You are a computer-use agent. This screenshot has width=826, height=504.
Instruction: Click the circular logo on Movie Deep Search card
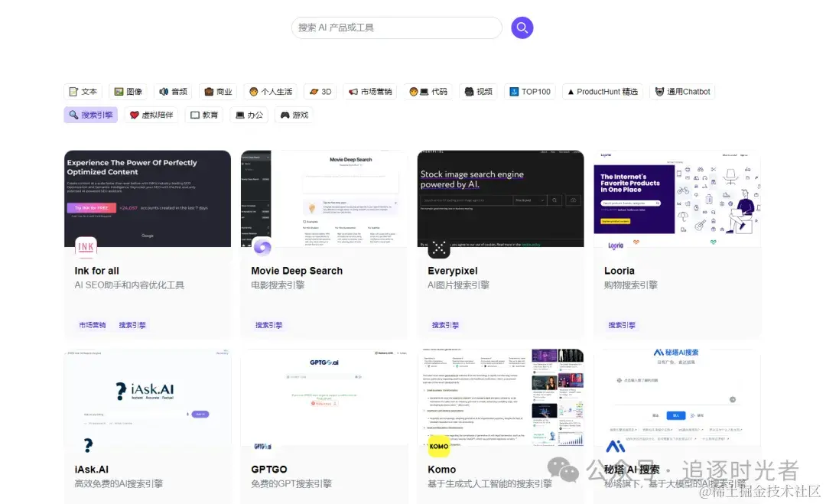262,247
